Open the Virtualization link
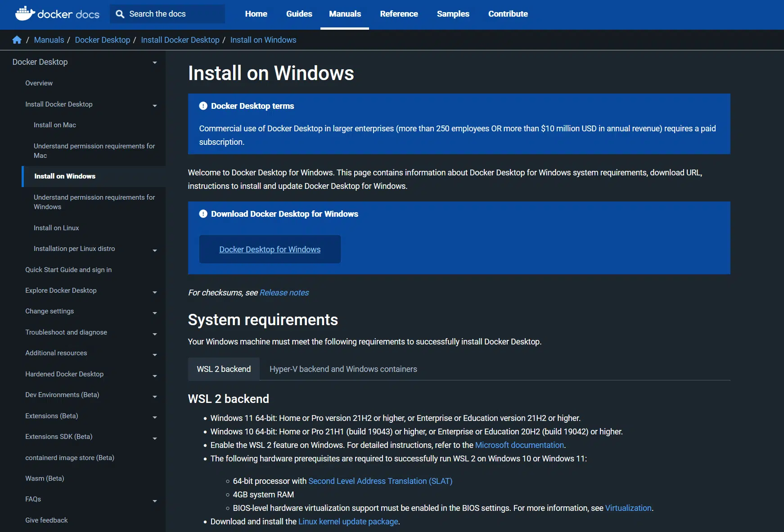 coord(628,508)
